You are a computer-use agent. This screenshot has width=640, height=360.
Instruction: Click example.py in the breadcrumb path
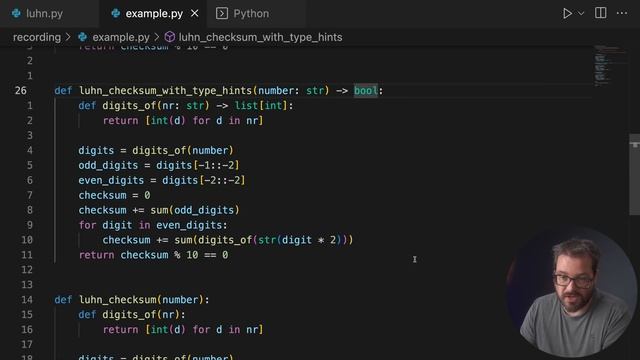click(x=121, y=37)
